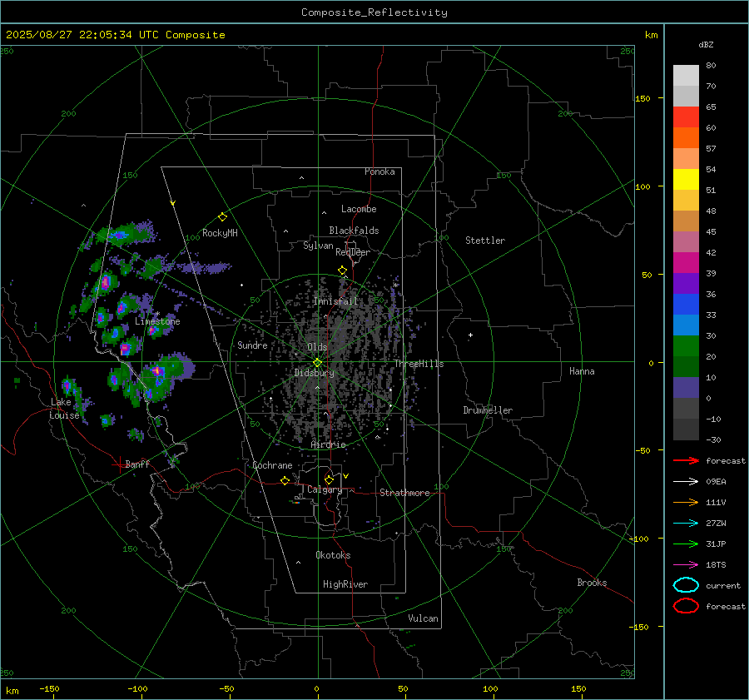
Task: Click the 09EA legend label
Action: pyautogui.click(x=716, y=482)
